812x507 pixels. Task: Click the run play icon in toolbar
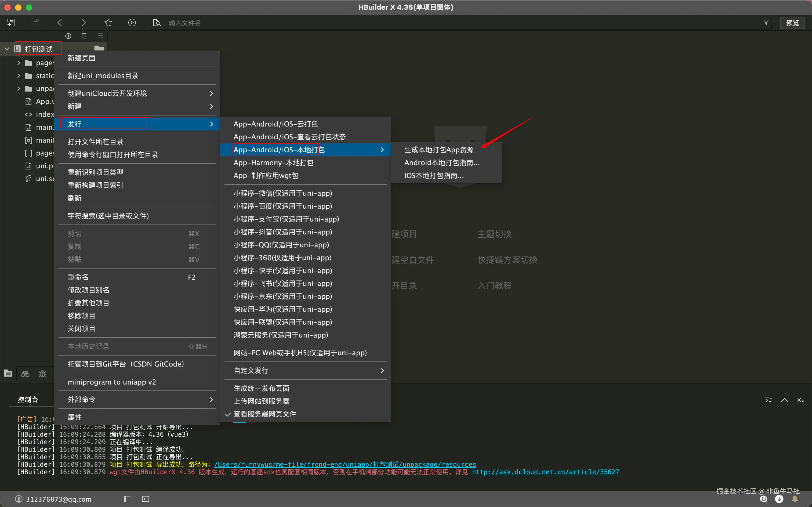click(x=132, y=23)
